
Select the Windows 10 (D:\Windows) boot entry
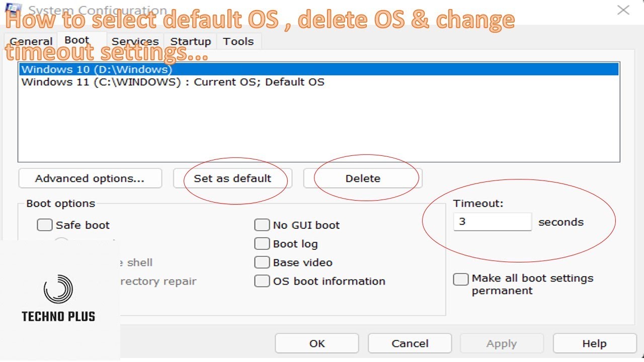[x=319, y=69]
